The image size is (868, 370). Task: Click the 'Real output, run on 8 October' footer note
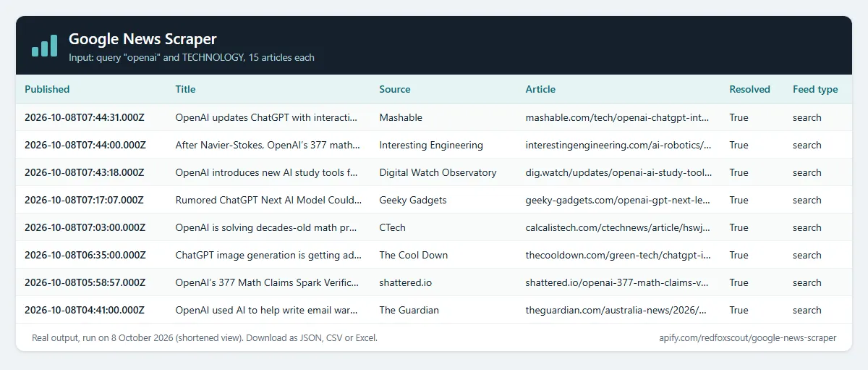205,337
